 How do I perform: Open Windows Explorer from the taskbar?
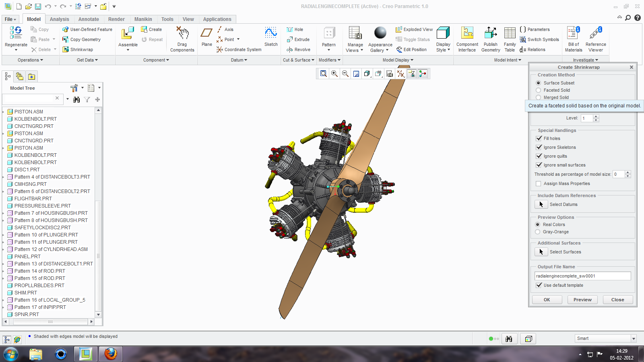point(36,354)
